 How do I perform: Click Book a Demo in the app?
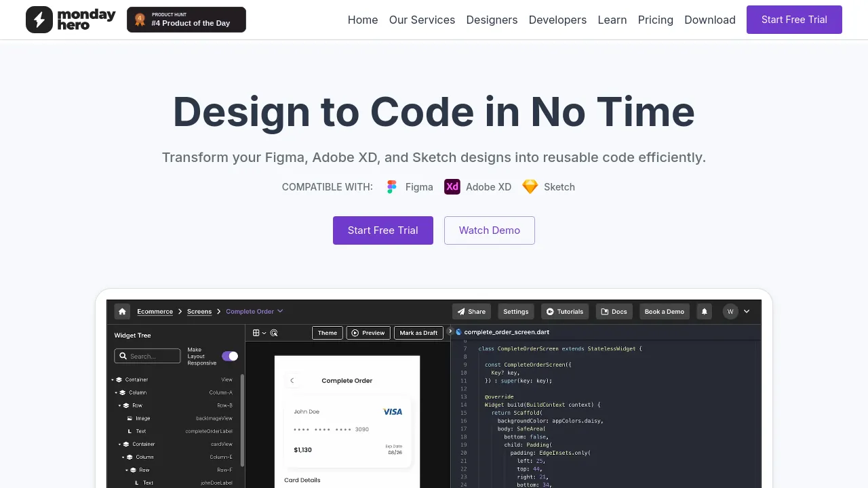click(665, 312)
